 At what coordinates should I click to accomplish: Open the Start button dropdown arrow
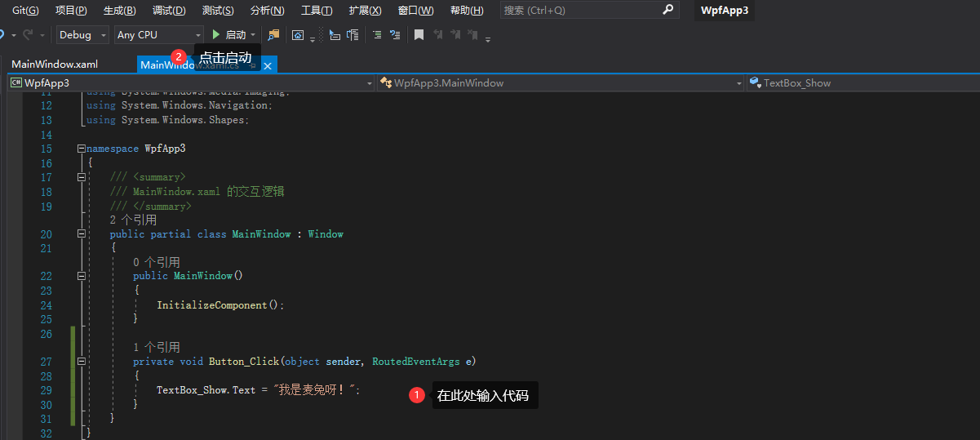coord(254,35)
